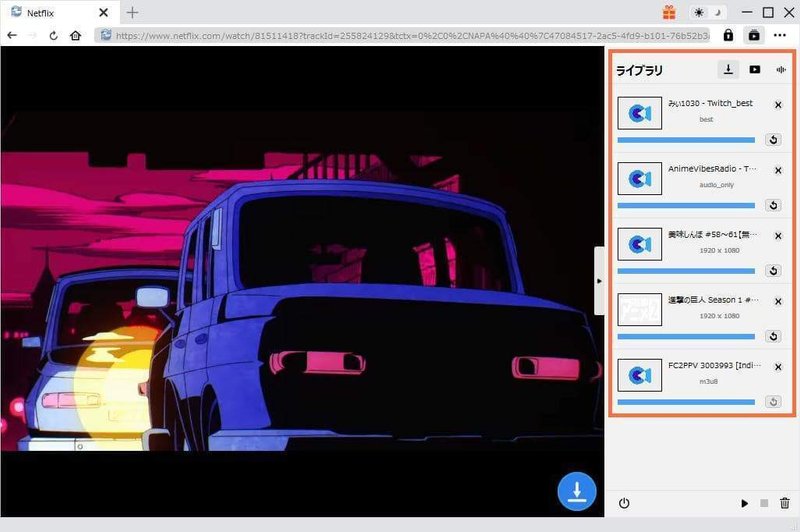Click progress bar of みい1030 - Twitch_best
Viewport: 800px width, 532px height.
[686, 140]
